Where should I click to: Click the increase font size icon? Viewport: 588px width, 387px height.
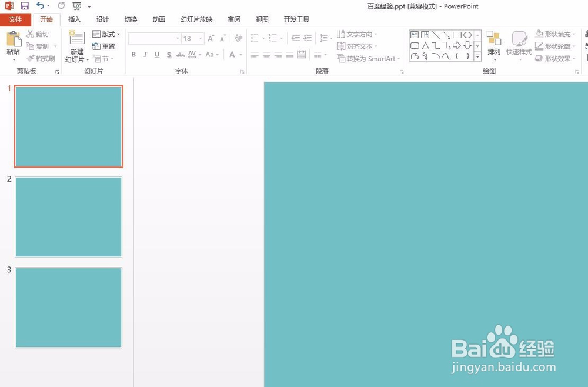[211, 38]
